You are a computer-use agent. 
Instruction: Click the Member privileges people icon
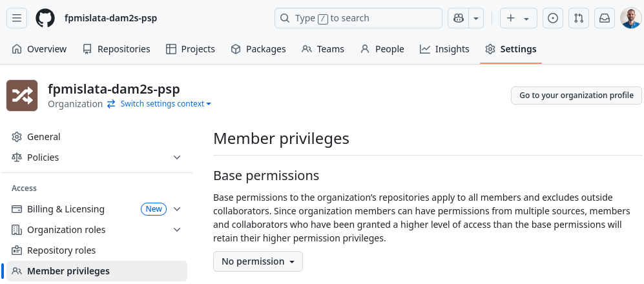(x=17, y=271)
